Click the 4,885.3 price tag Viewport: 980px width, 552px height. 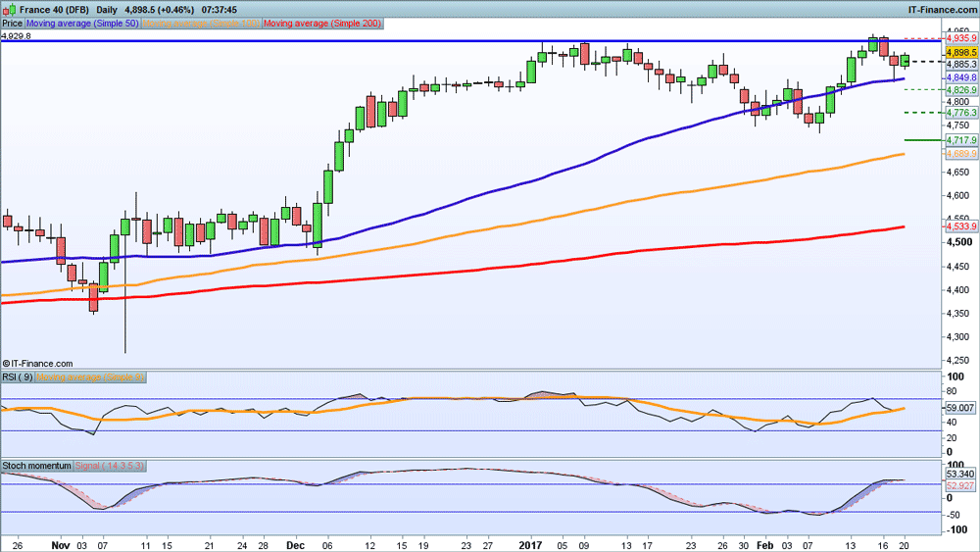coord(961,64)
